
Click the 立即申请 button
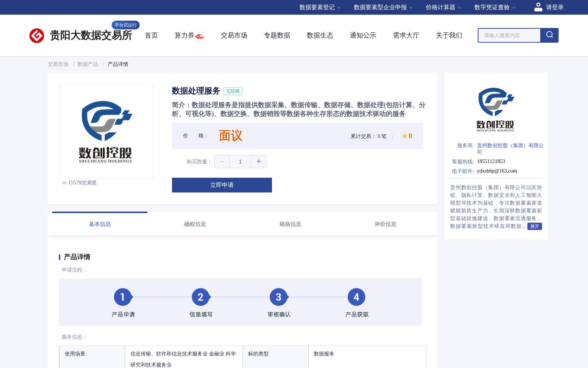222,185
